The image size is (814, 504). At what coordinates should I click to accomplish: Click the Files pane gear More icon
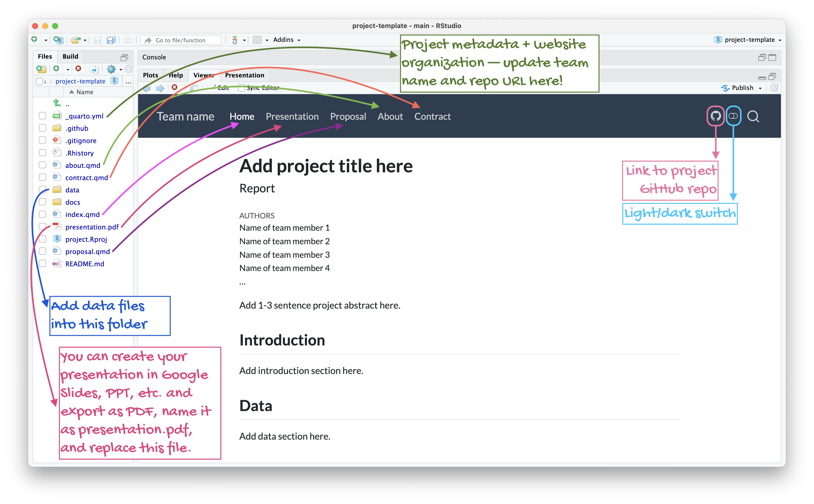111,69
